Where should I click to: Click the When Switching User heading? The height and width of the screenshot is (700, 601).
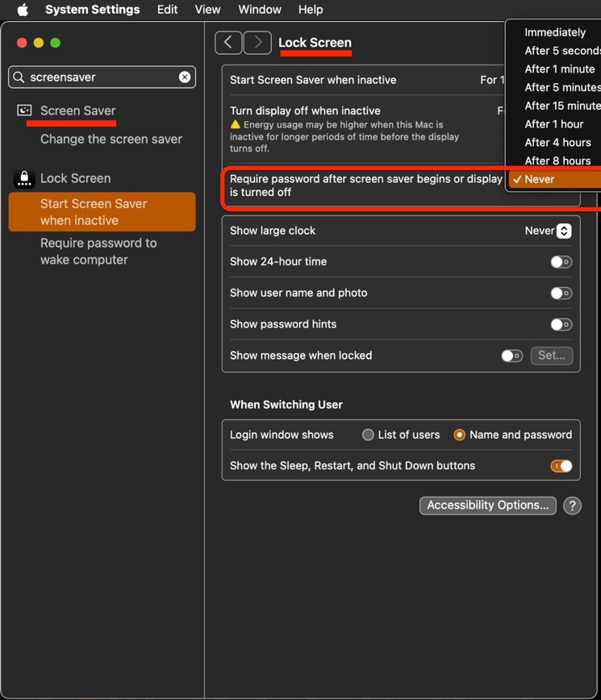(x=286, y=405)
